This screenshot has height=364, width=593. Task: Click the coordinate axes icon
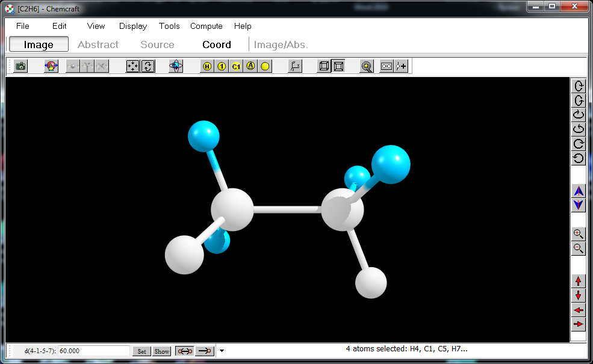click(x=294, y=66)
